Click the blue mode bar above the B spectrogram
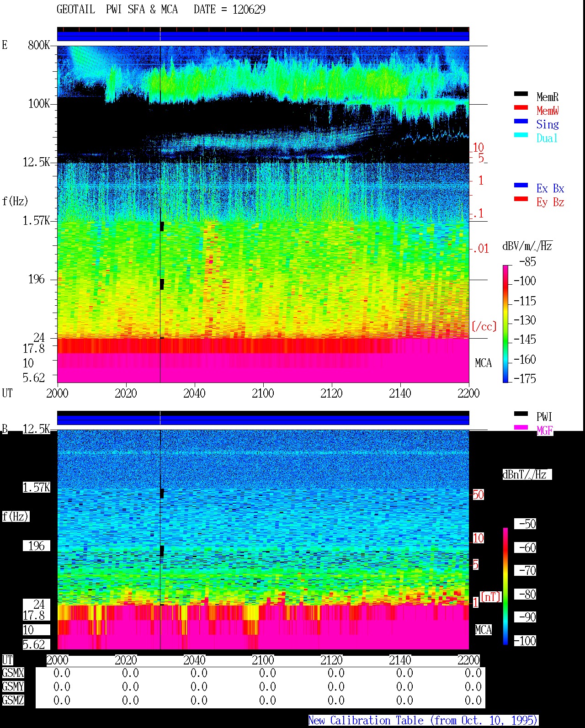 (x=263, y=420)
